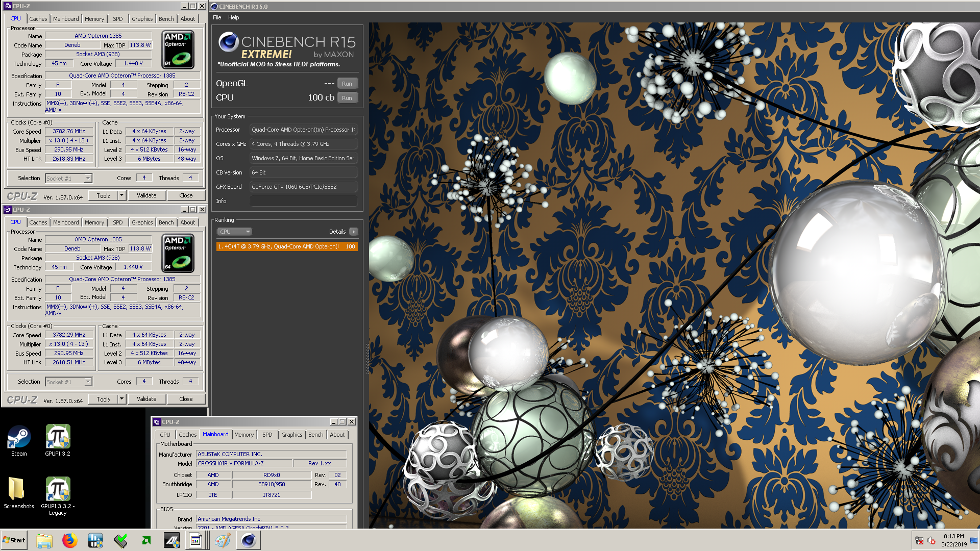Click Close button in top CPU-Z window

186,196
